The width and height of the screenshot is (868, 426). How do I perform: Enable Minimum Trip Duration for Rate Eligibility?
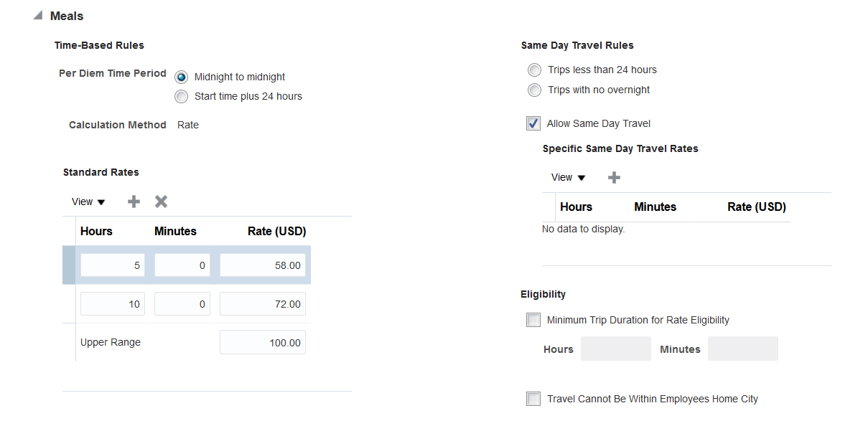533,321
